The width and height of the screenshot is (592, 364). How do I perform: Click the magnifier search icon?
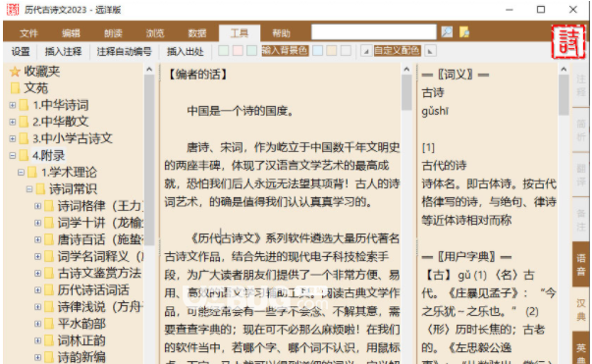click(x=447, y=32)
